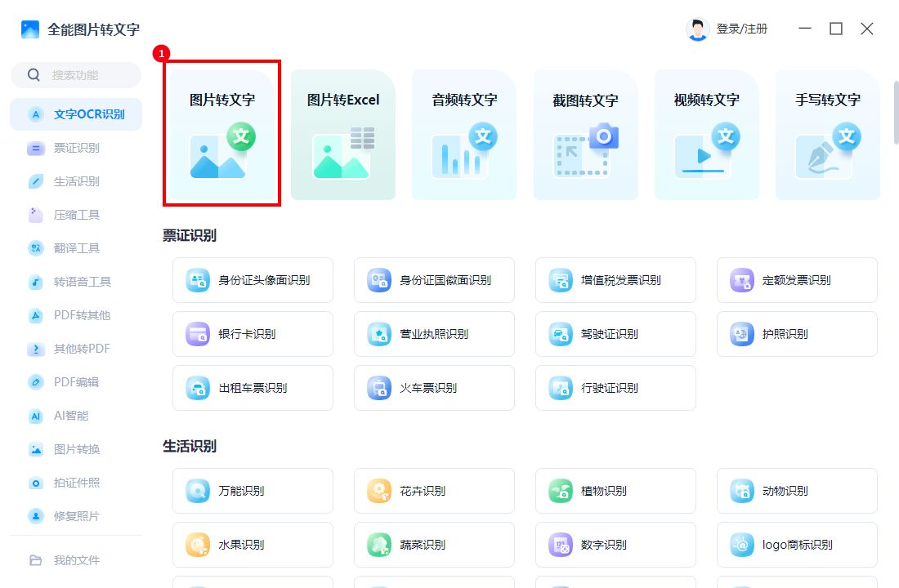The height and width of the screenshot is (588, 899).
Task: Click the 护照识别 button
Action: click(797, 334)
